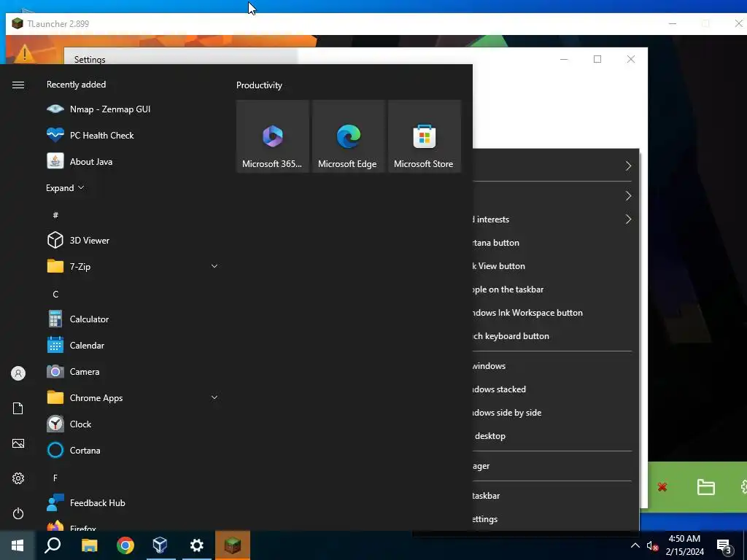This screenshot has width=747, height=560.
Task: Click the user account icon in the Start sidebar
Action: (18, 373)
